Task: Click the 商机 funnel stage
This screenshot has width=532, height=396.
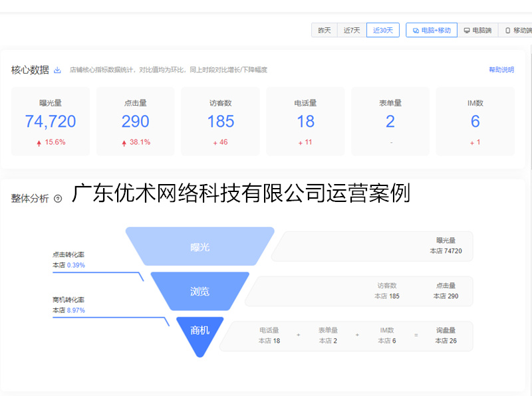Action: [200, 336]
